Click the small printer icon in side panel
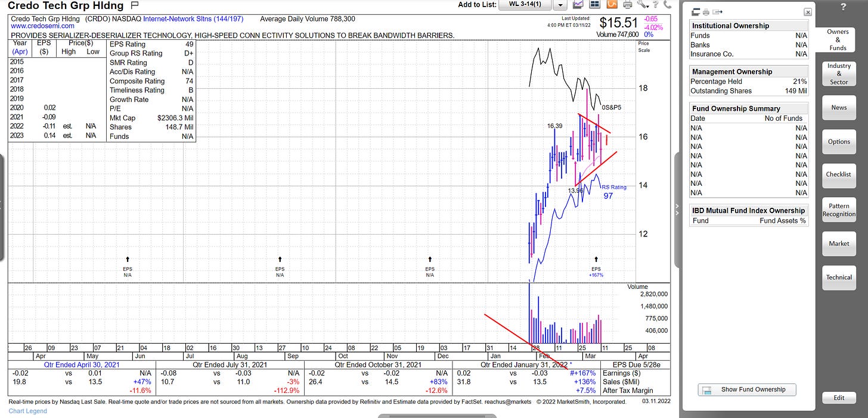Viewport: 868px width, 418px height. coord(706,12)
